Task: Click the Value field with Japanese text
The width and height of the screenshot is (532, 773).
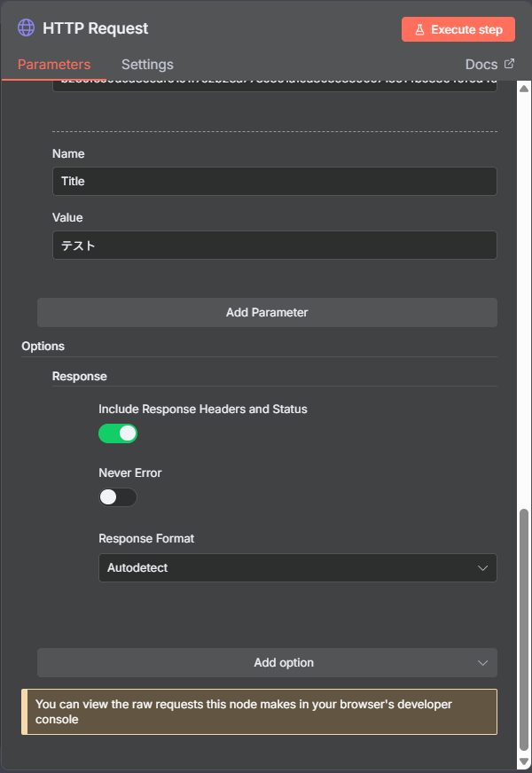Action: point(275,246)
